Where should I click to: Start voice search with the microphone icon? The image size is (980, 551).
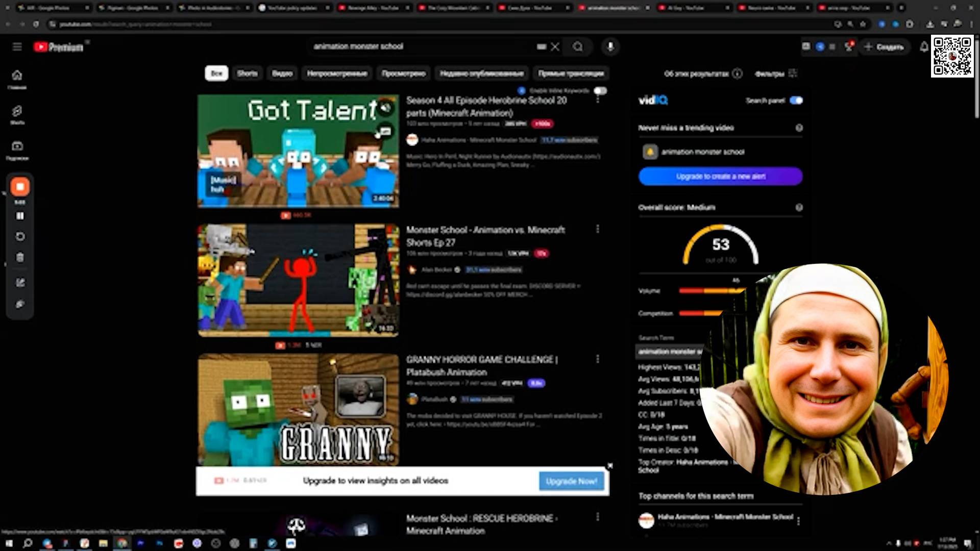click(610, 46)
